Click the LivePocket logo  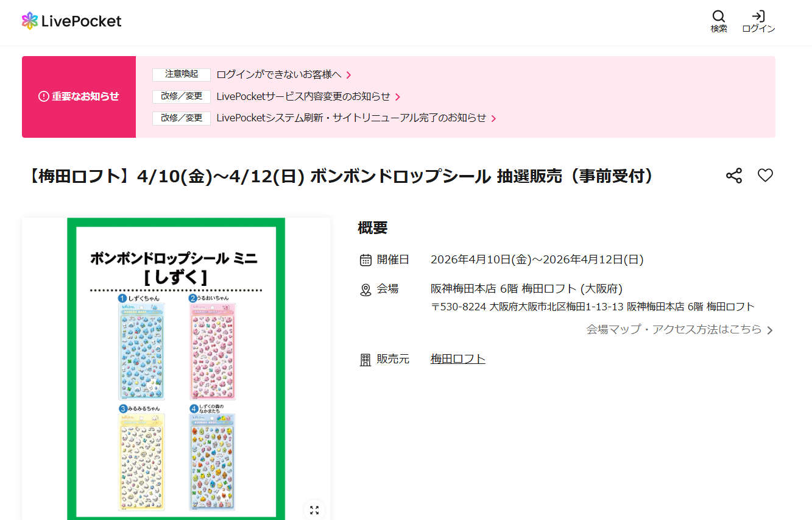click(x=71, y=21)
